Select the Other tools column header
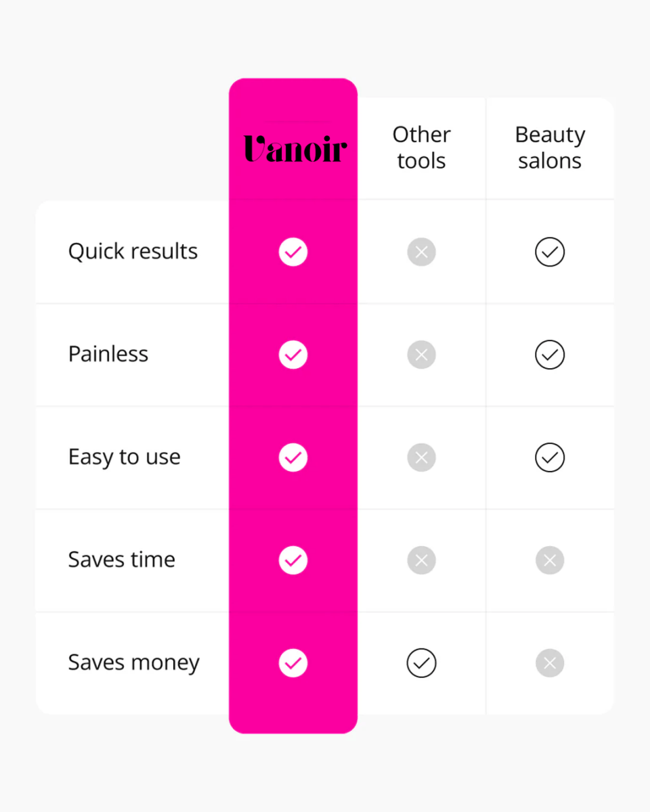Image resolution: width=650 pixels, height=812 pixels. [x=421, y=148]
